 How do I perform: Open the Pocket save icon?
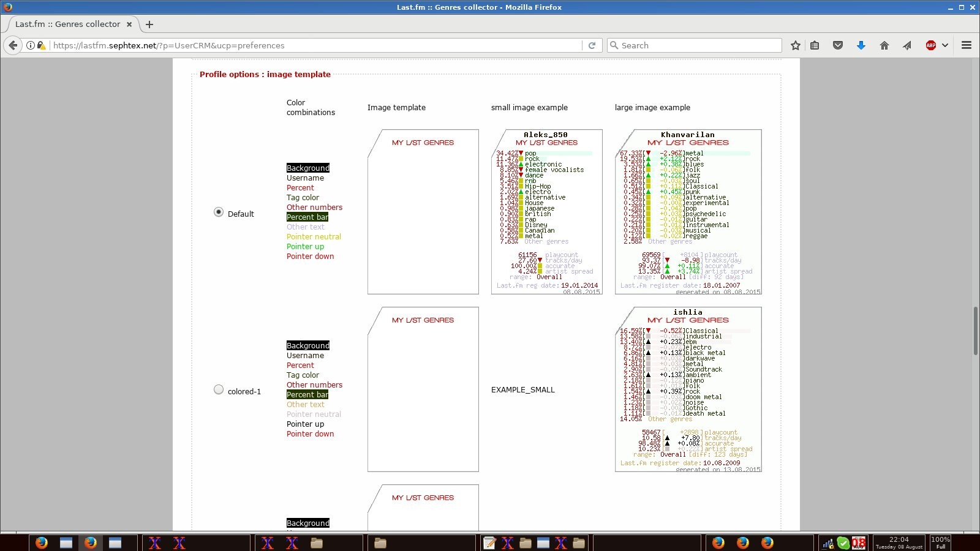tap(838, 45)
